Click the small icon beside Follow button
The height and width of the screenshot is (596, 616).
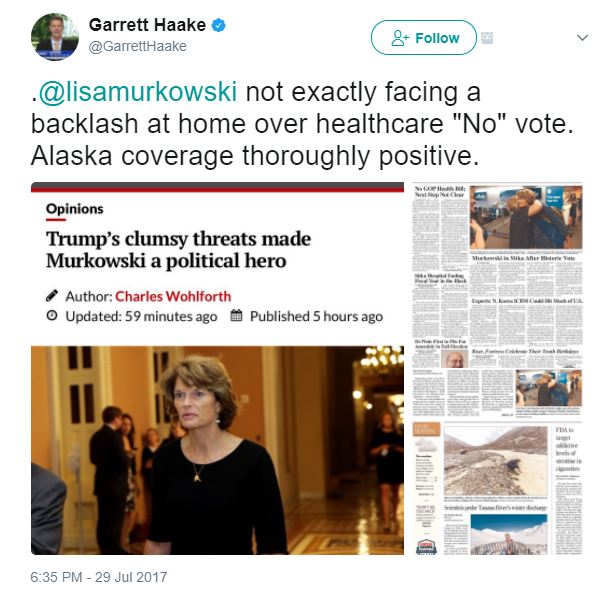487,38
